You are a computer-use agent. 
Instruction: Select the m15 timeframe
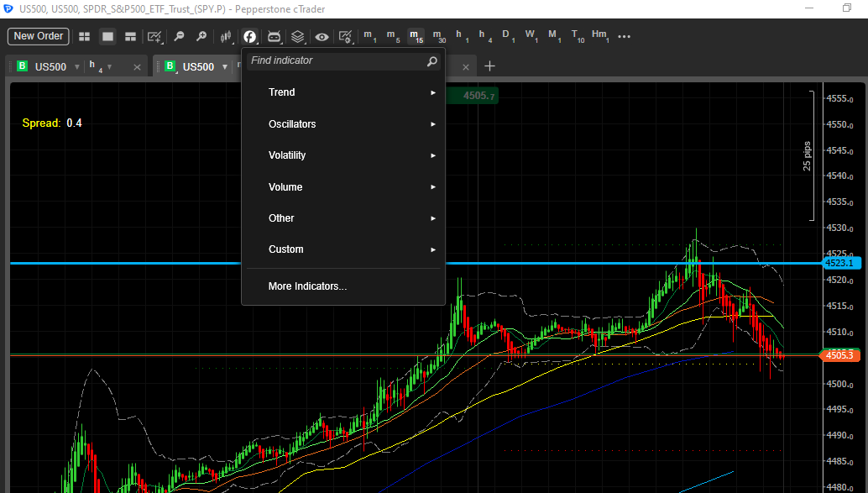pos(416,36)
